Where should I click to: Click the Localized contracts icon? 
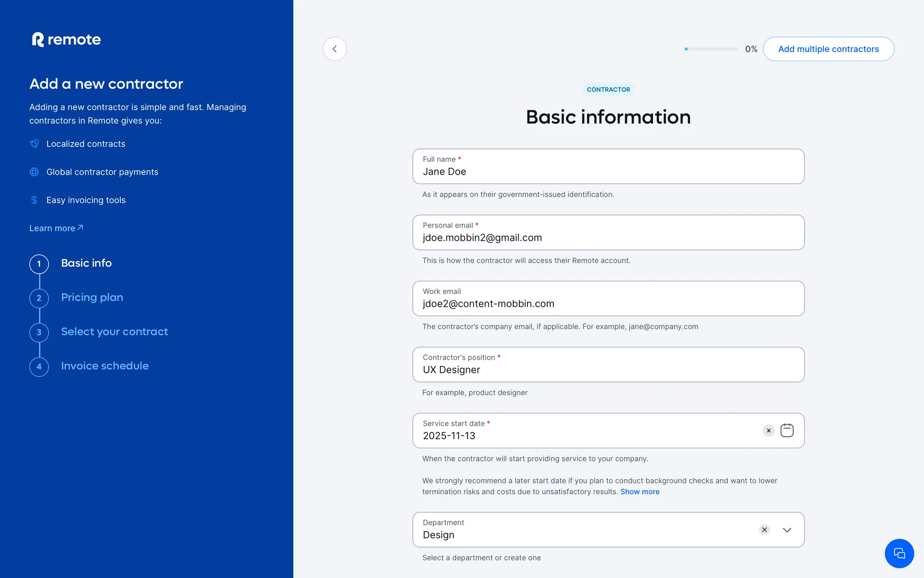(34, 144)
